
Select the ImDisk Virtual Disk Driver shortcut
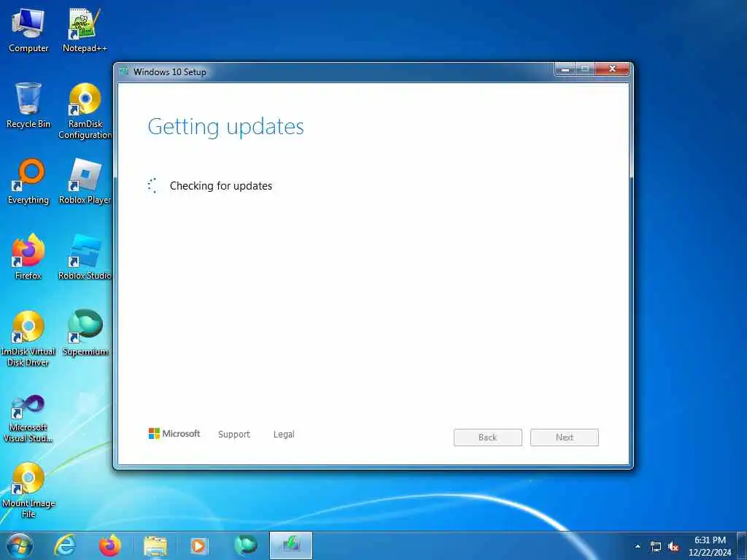click(28, 338)
